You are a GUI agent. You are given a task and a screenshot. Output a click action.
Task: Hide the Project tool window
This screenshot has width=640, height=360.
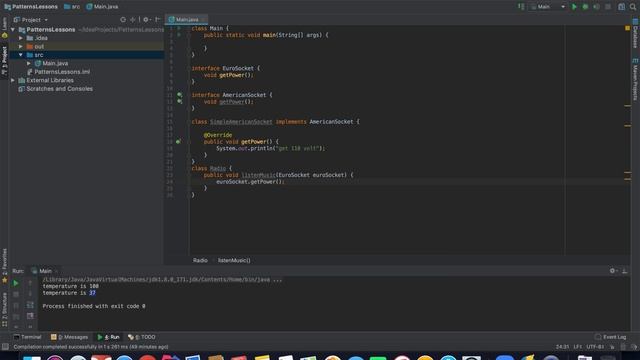tap(157, 20)
